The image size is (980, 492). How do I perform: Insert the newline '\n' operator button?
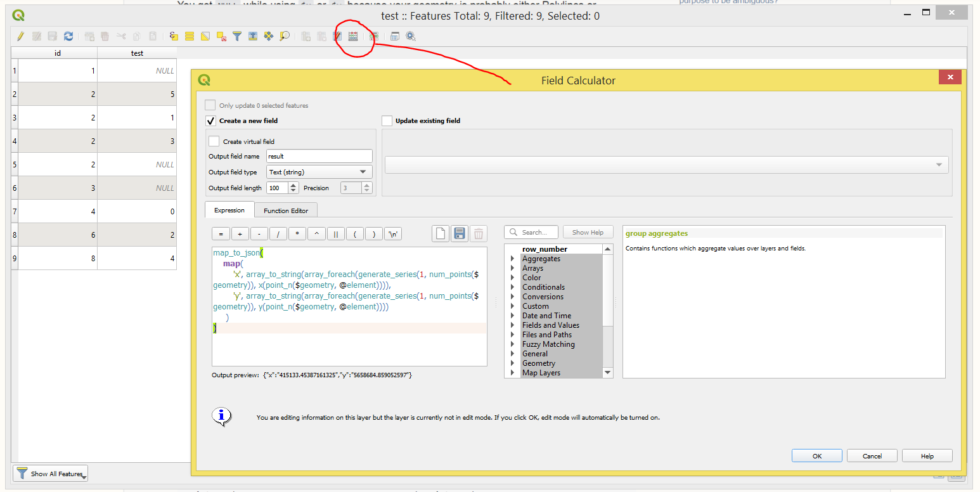click(x=394, y=234)
